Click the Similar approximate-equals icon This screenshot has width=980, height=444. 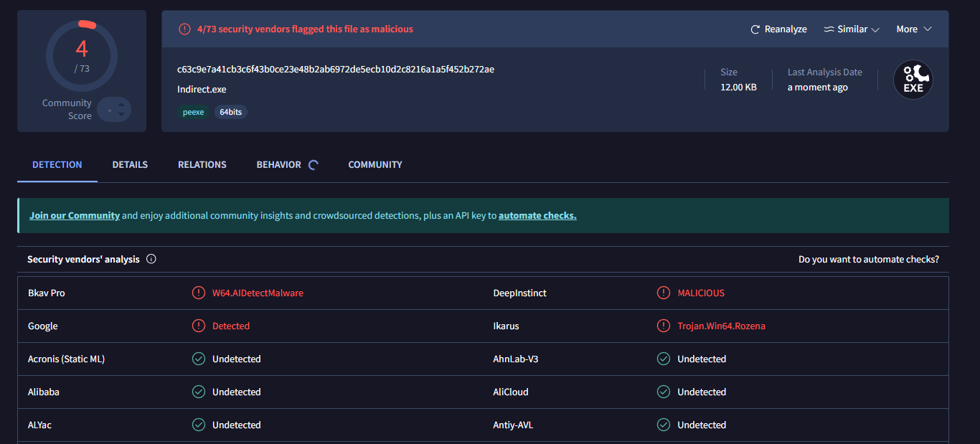pos(829,29)
